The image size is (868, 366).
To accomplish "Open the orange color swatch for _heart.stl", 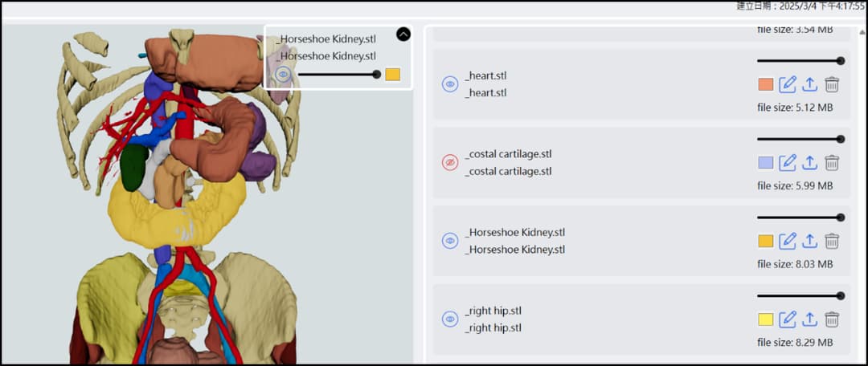I will pos(766,84).
